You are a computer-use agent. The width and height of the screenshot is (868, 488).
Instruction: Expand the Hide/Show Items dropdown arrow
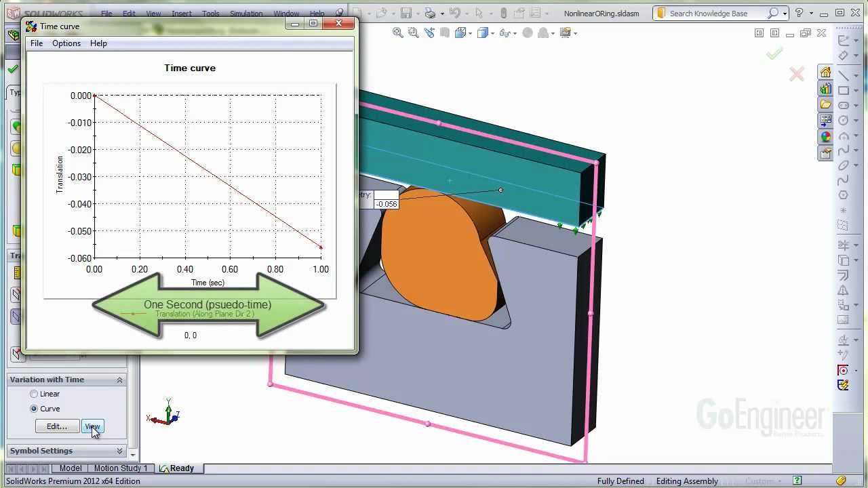coord(514,33)
